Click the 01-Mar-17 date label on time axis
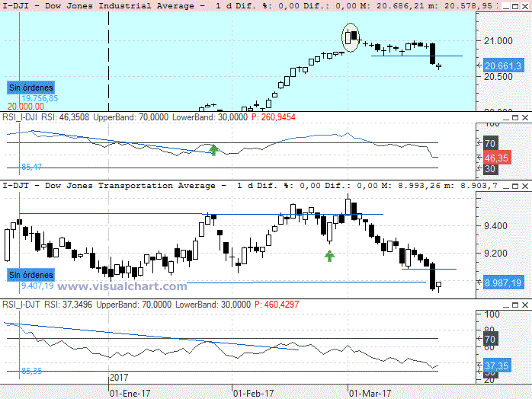The width and height of the screenshot is (532, 399). 370,394
